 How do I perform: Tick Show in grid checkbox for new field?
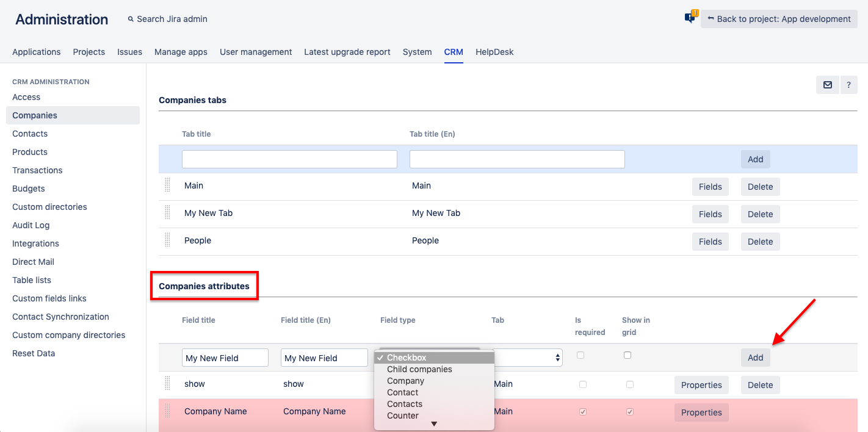[x=627, y=355]
